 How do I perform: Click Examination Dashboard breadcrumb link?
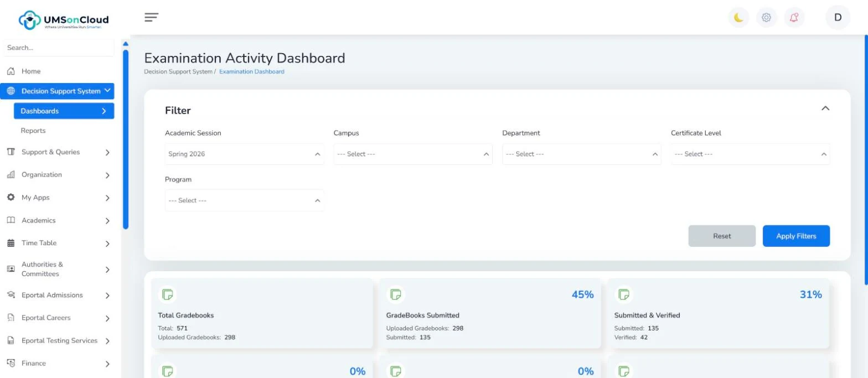[252, 72]
